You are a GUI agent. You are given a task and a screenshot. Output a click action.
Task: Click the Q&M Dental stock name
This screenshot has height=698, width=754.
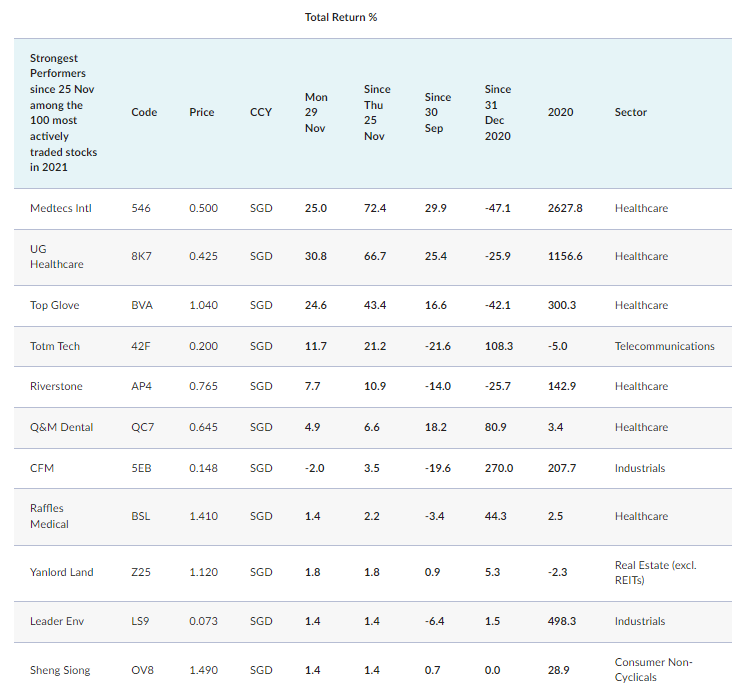coord(62,427)
